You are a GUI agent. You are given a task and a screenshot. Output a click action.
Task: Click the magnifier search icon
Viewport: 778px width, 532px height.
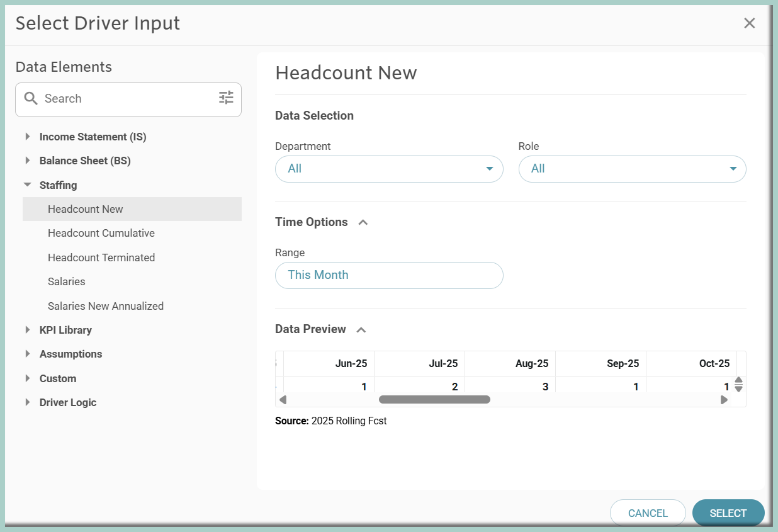pos(31,98)
